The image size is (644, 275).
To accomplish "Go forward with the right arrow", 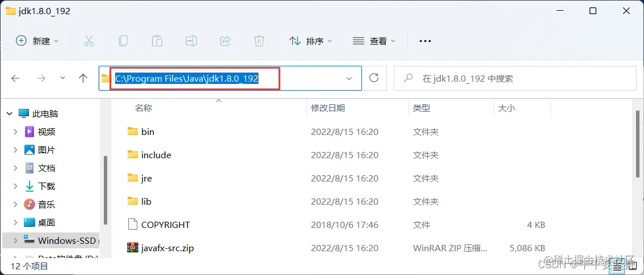I will [41, 78].
